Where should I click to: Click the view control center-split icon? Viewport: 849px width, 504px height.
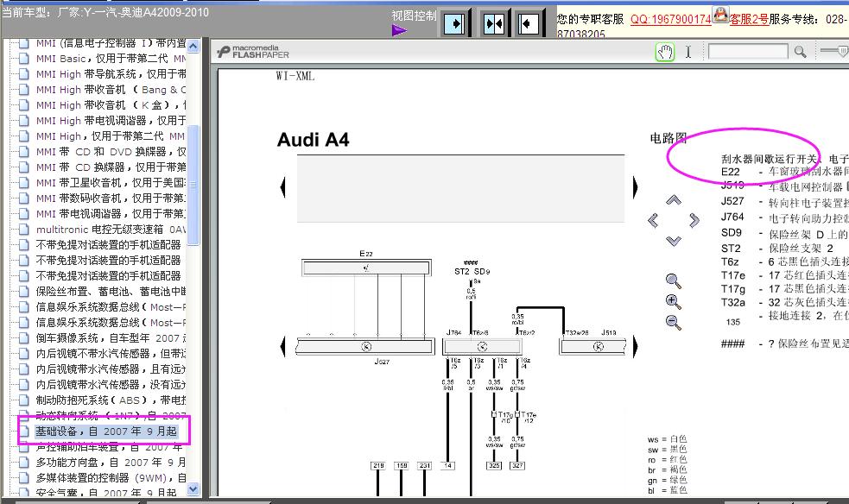494,24
